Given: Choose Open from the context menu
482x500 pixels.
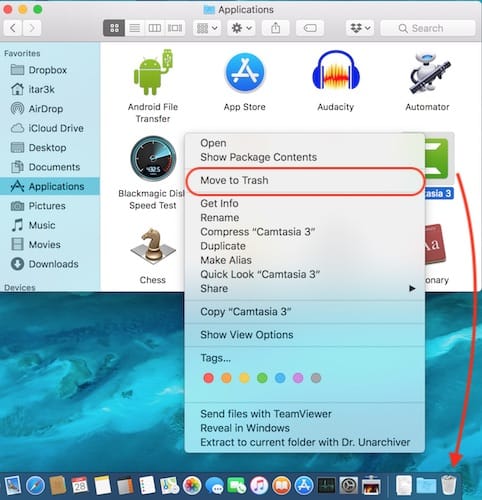Looking at the screenshot, I should pos(305,143).
